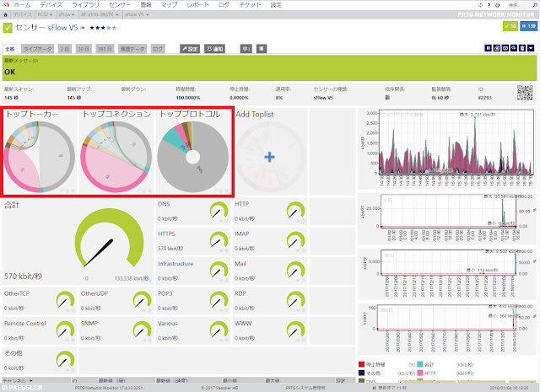Click the history square tab icon

(262, 49)
